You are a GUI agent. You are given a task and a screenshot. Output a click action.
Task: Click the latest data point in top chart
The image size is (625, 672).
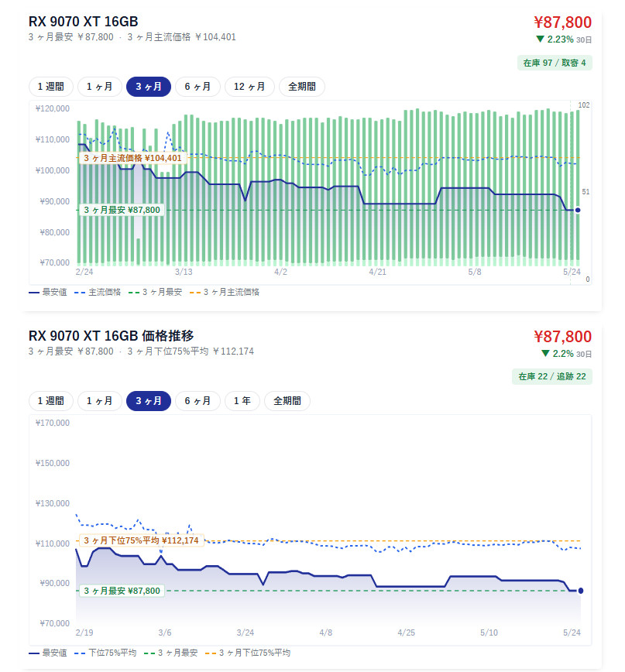(578, 210)
